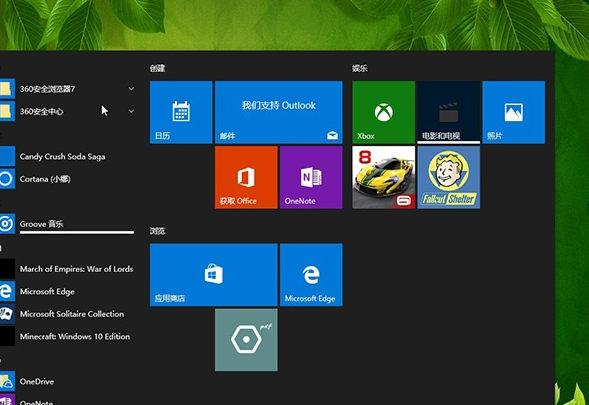Click the Cortana circle icon in app list
Viewport: 589px width, 405px height.
point(7,179)
